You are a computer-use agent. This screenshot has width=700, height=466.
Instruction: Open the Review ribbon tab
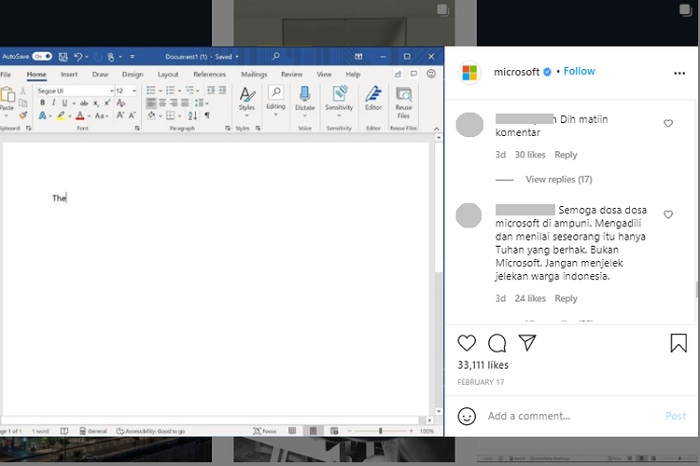click(292, 75)
